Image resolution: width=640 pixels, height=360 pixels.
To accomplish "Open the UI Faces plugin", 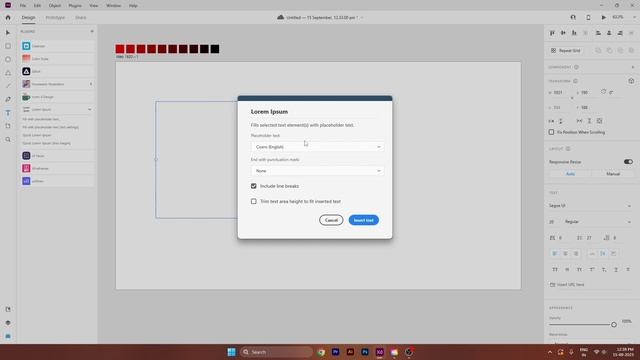I will click(x=57, y=156).
